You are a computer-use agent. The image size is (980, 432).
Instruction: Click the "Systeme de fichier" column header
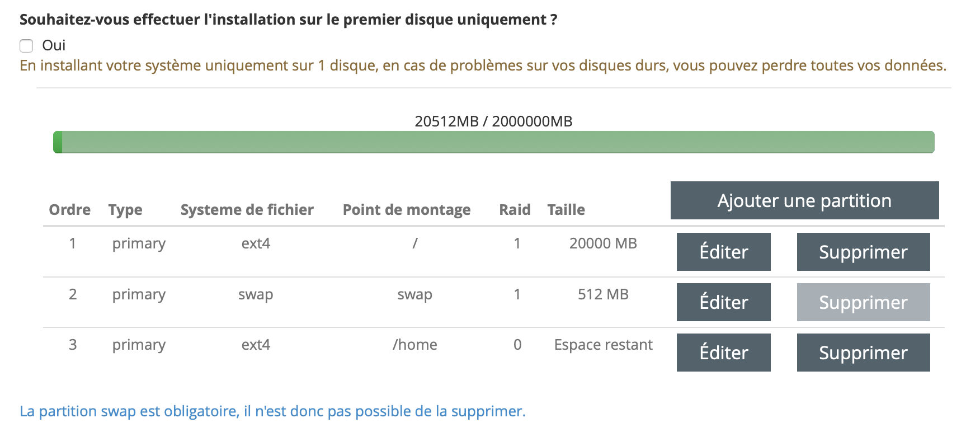pyautogui.click(x=247, y=210)
